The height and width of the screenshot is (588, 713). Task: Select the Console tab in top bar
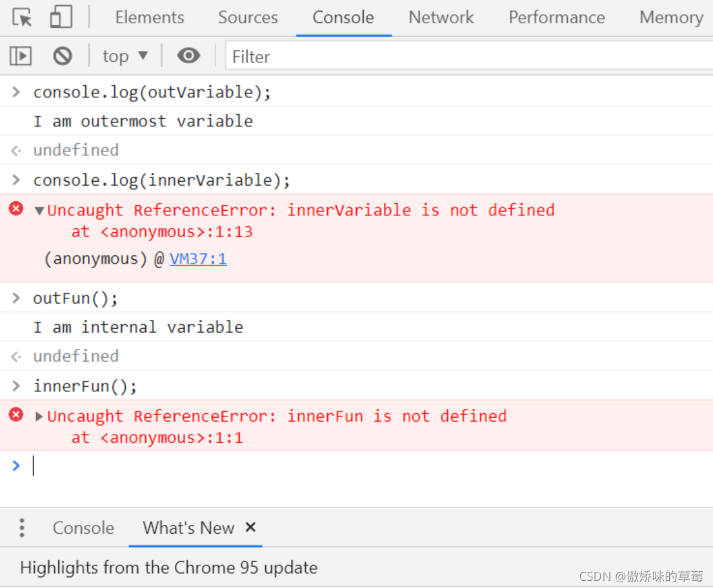pos(343,17)
